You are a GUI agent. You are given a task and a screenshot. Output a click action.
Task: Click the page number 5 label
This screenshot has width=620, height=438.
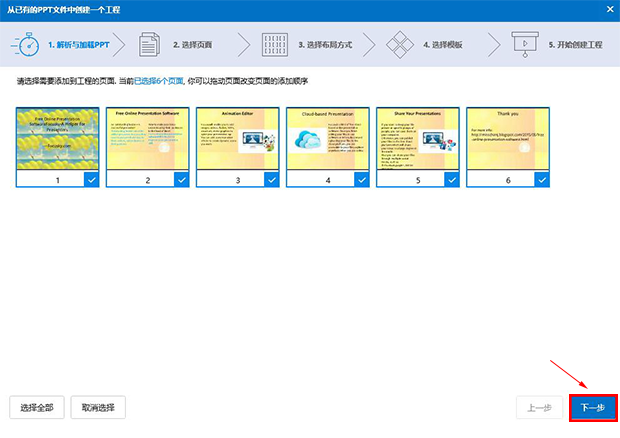pos(418,180)
